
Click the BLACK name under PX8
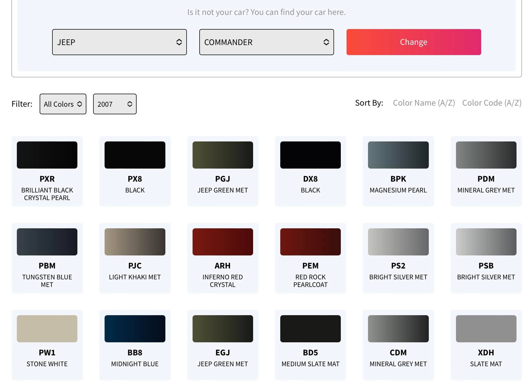pyautogui.click(x=135, y=190)
